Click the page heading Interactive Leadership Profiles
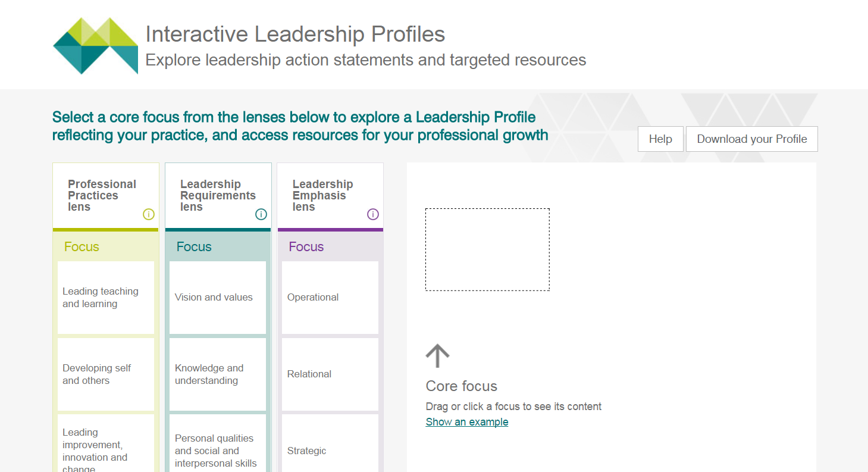Viewport: 868px width, 472px height. pyautogui.click(x=296, y=34)
